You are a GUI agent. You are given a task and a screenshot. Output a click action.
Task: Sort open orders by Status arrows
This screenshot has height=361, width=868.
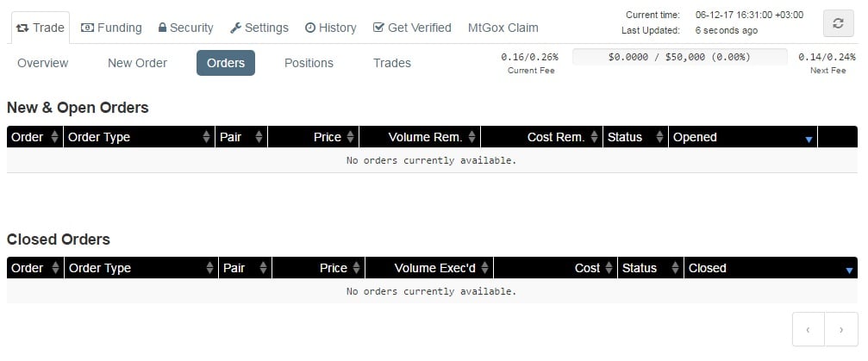point(659,137)
